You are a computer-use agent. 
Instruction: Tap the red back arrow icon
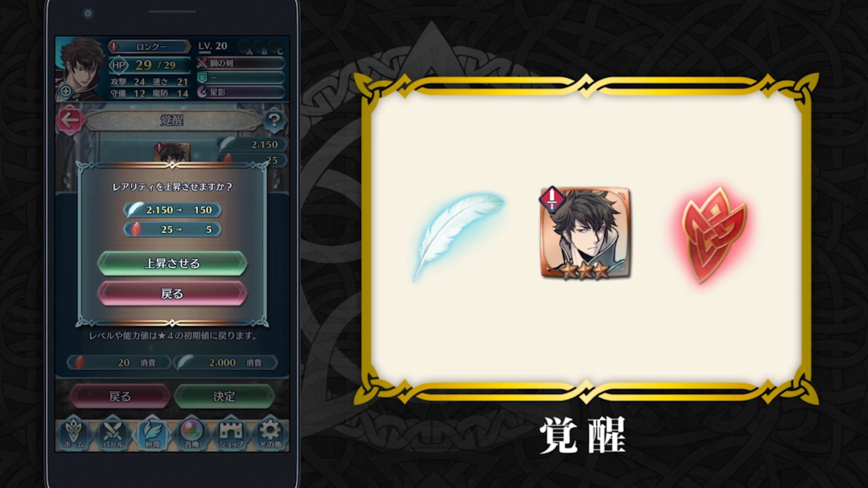(x=70, y=120)
